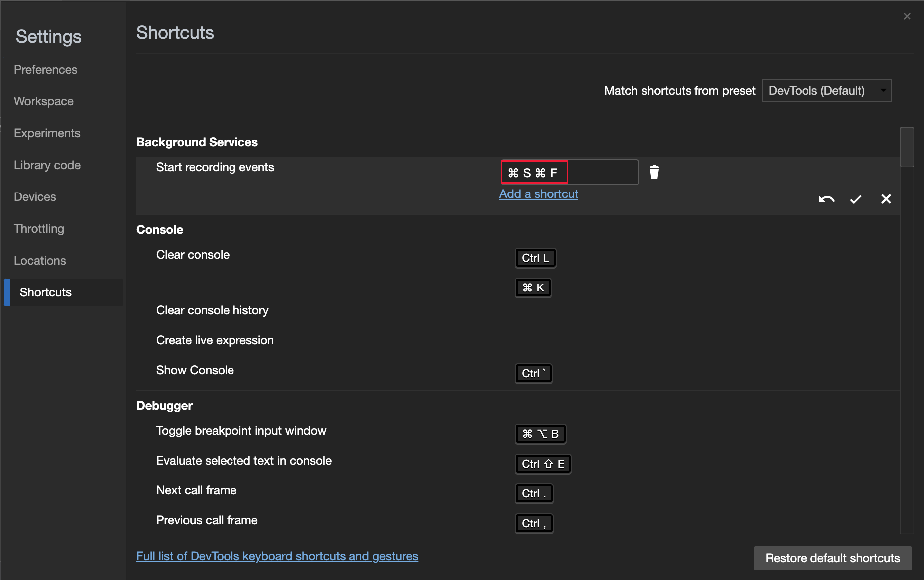Open the shortcut preset dropdown

(x=826, y=91)
